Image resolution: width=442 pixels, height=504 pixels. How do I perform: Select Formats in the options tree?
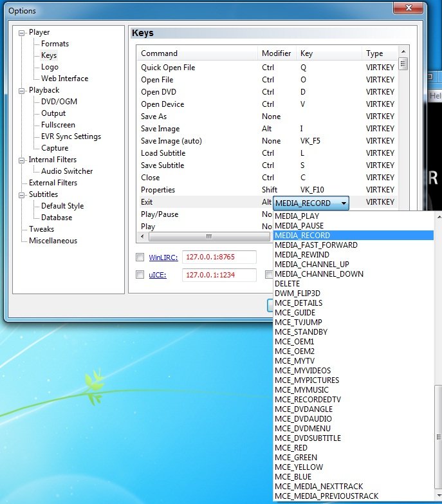55,44
